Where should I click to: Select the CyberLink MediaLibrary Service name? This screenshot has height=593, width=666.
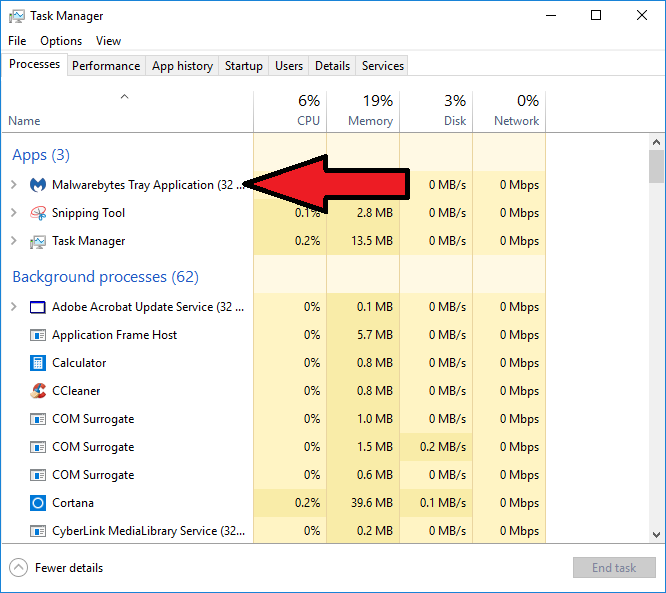pyautogui.click(x=148, y=531)
